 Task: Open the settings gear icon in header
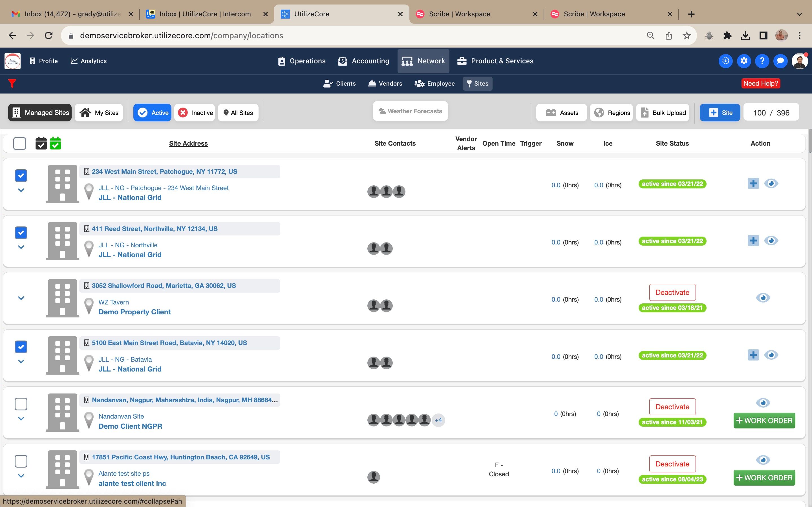pos(743,61)
